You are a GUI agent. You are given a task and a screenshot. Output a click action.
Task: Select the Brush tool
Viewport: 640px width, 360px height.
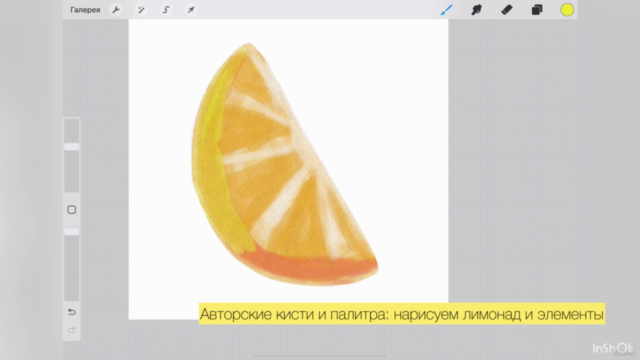click(447, 10)
